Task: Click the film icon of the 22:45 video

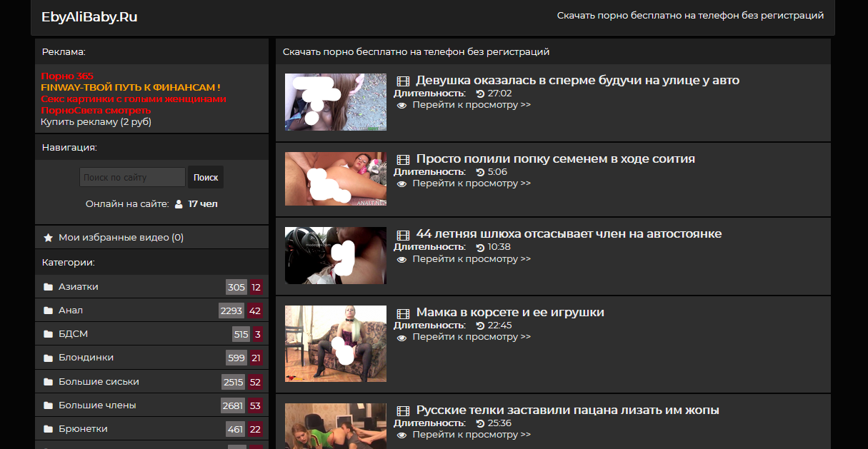Action: click(403, 313)
